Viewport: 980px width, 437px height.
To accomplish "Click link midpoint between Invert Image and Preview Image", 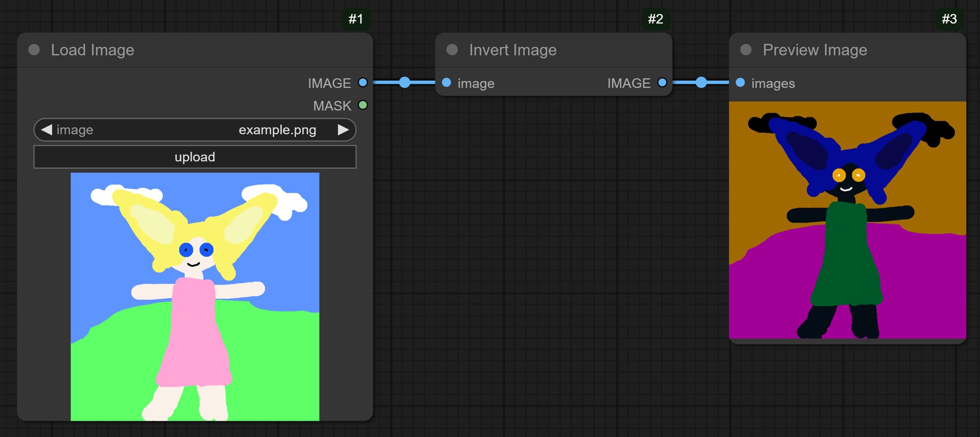I will (x=702, y=83).
